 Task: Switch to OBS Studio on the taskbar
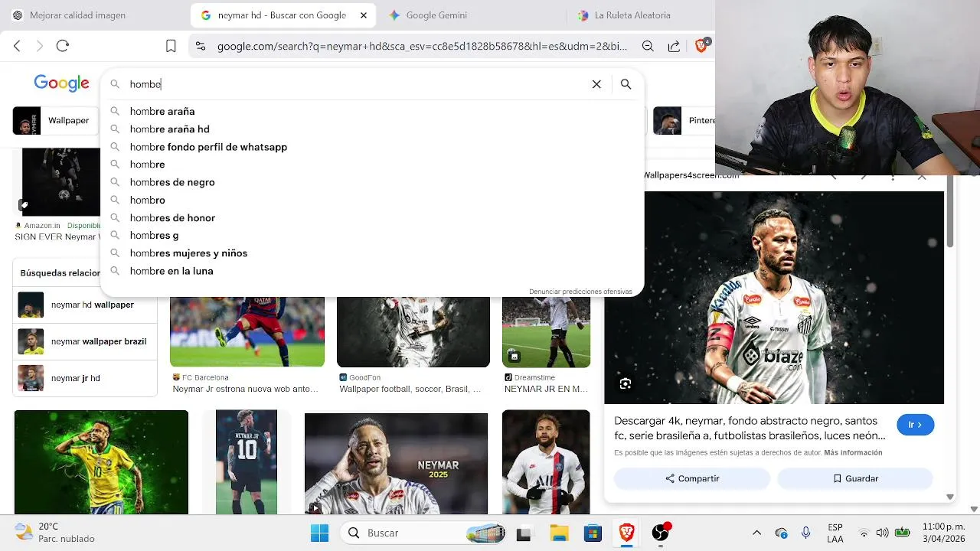[x=661, y=533]
